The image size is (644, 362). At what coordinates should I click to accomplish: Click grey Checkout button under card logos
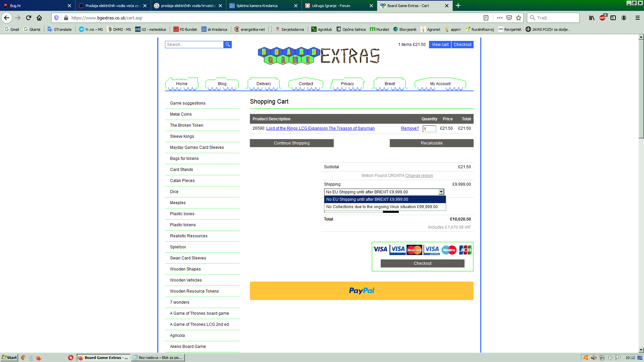point(423,263)
